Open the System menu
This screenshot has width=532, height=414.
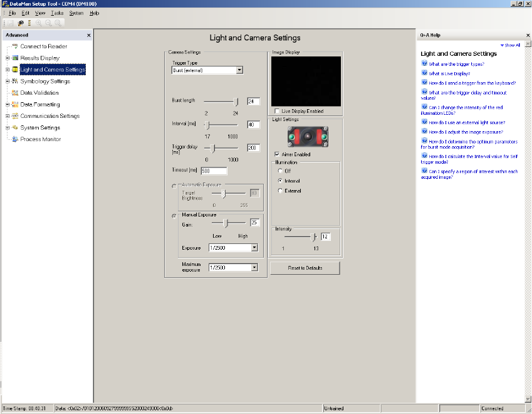(76, 13)
